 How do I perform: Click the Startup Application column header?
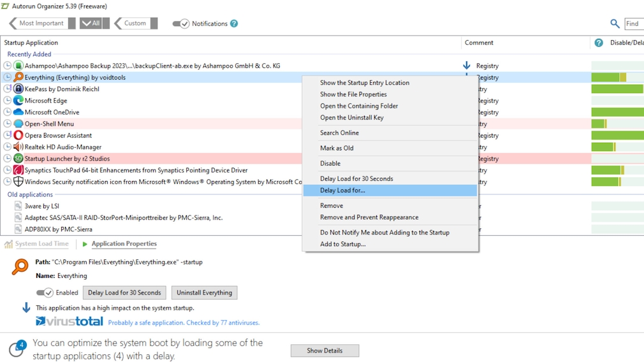(31, 43)
